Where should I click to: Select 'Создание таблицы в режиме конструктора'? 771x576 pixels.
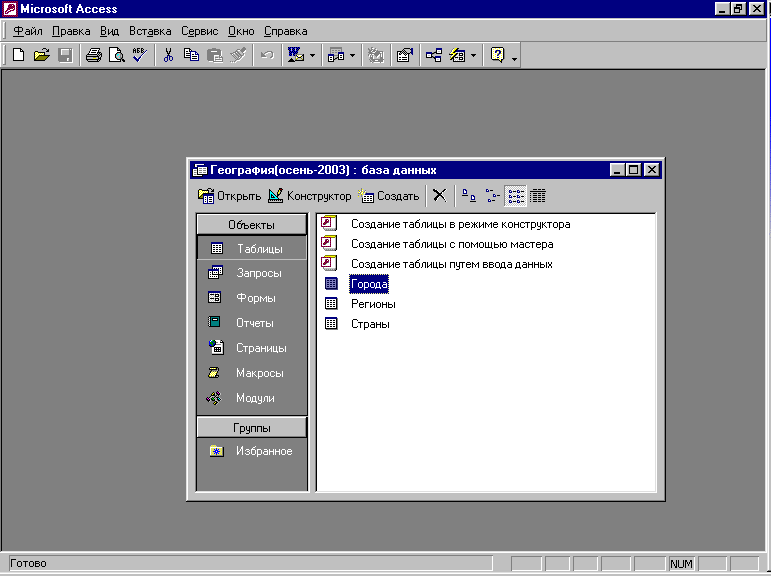[460, 224]
